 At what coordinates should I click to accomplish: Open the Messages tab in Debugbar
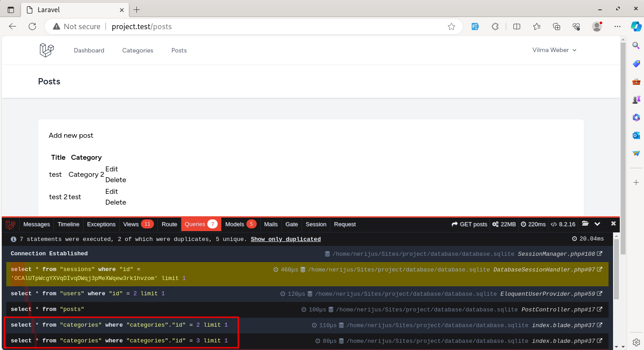tap(36, 224)
